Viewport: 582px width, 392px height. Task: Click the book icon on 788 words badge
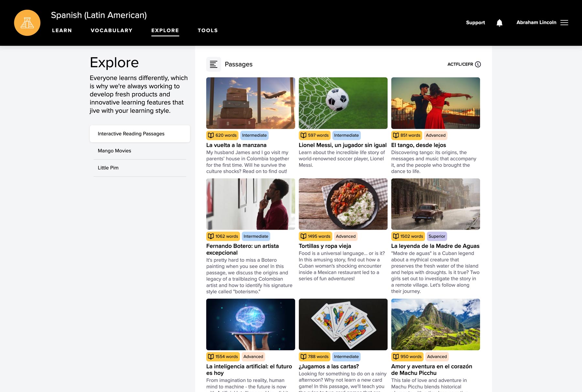coord(303,357)
